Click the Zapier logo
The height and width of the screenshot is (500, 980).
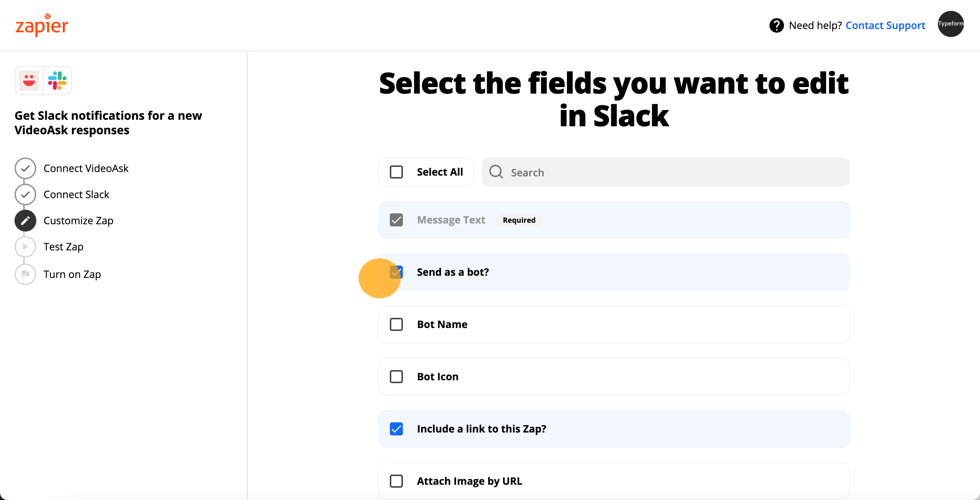(42, 25)
